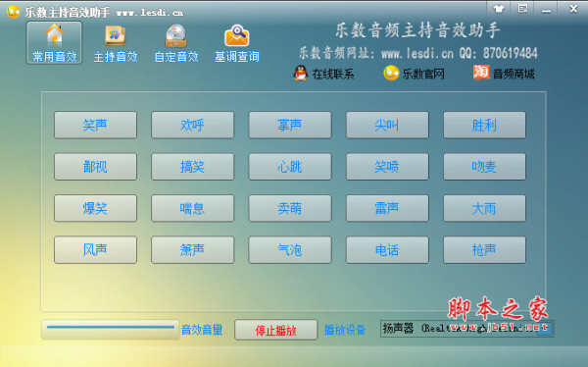Play the 大雨 heavy rain effect
Viewport: 588px width, 367px height.
pyautogui.click(x=484, y=208)
